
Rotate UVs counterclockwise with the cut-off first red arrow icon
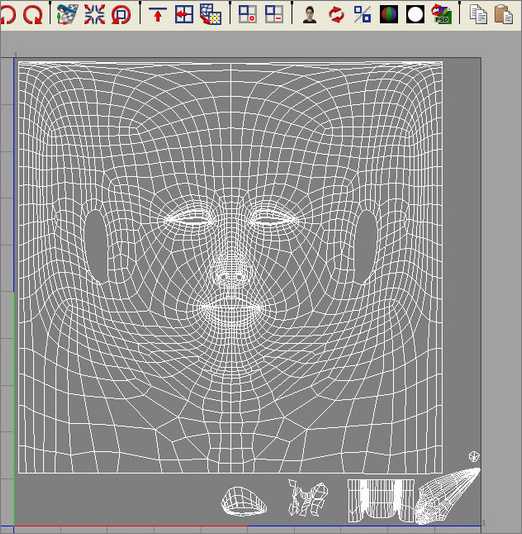[x=7, y=15]
